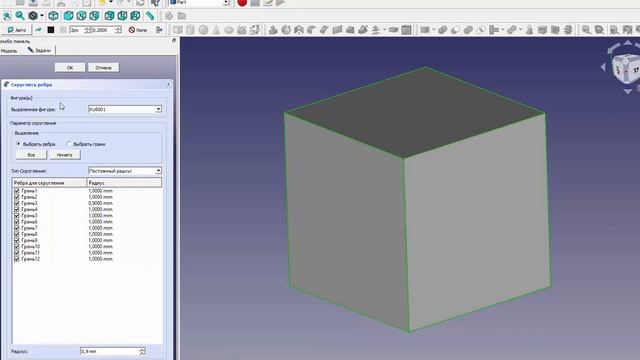Click the Mirror tool icon

click(x=299, y=30)
